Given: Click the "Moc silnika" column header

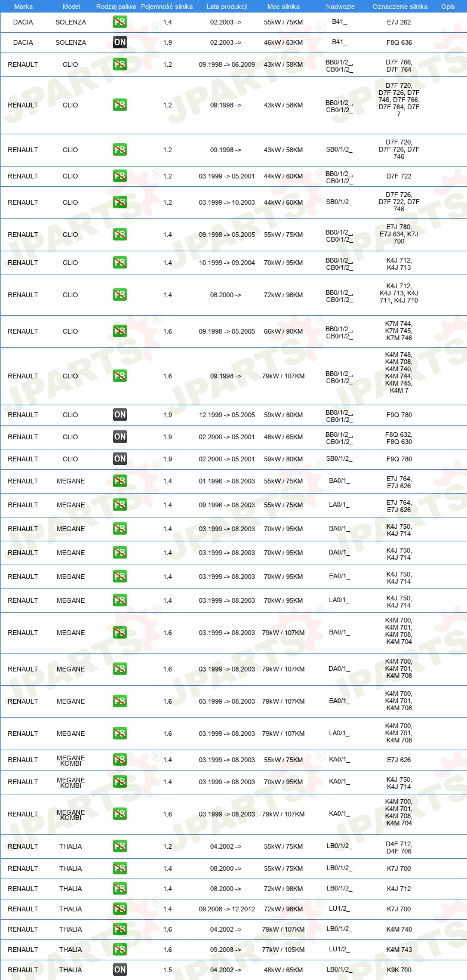Looking at the screenshot, I should click(x=284, y=7).
